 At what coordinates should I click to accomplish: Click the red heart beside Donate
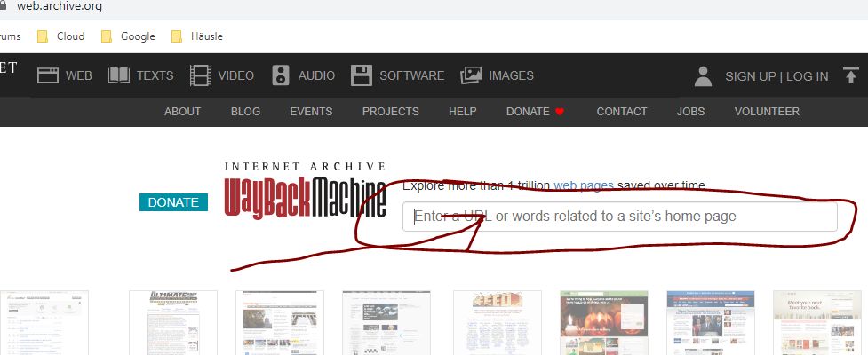(x=560, y=112)
